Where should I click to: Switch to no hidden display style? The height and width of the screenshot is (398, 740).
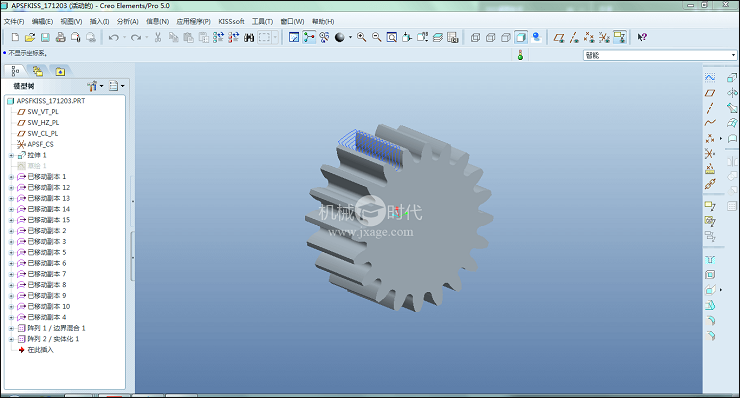point(505,37)
